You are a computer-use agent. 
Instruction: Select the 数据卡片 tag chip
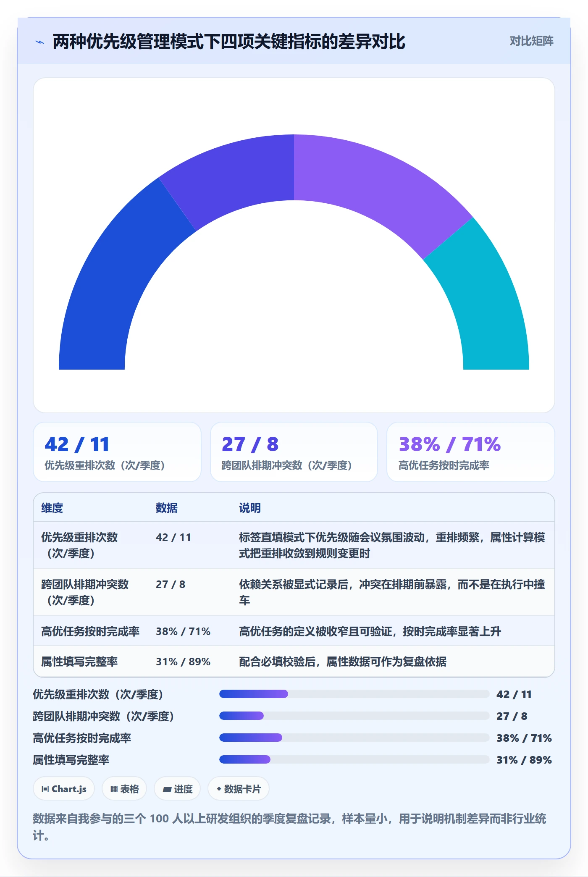pos(239,789)
